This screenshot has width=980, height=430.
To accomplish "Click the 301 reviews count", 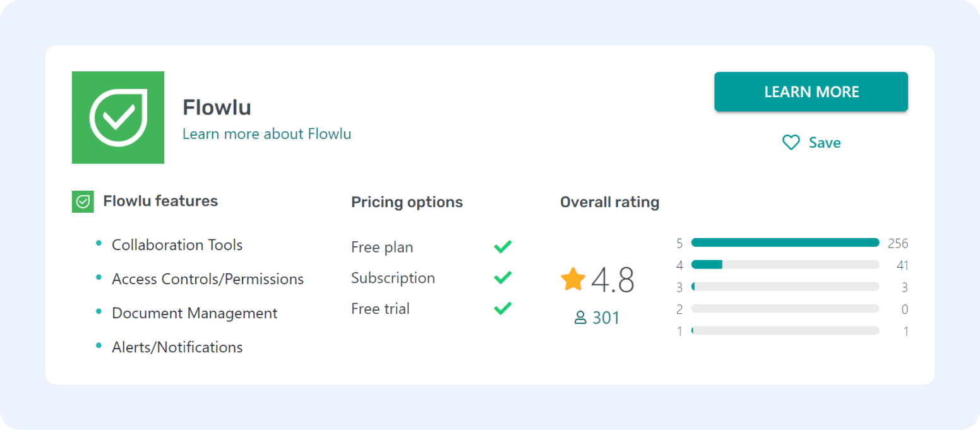I will [606, 318].
